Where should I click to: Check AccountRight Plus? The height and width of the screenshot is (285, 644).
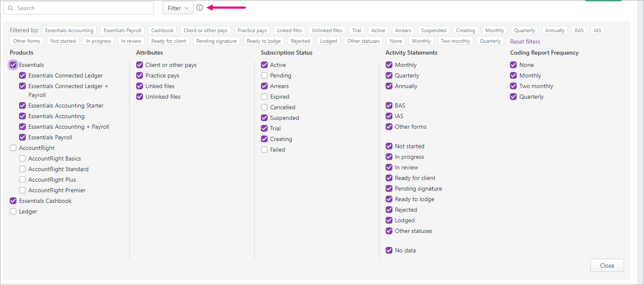pos(22,180)
